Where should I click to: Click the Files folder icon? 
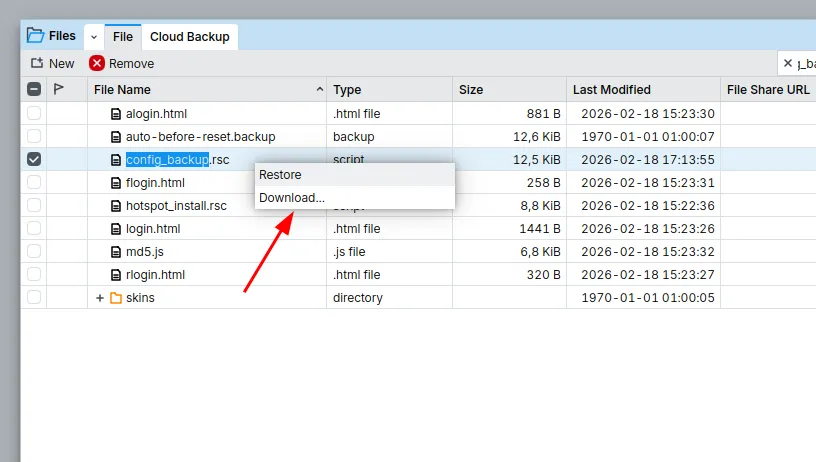(x=36, y=36)
